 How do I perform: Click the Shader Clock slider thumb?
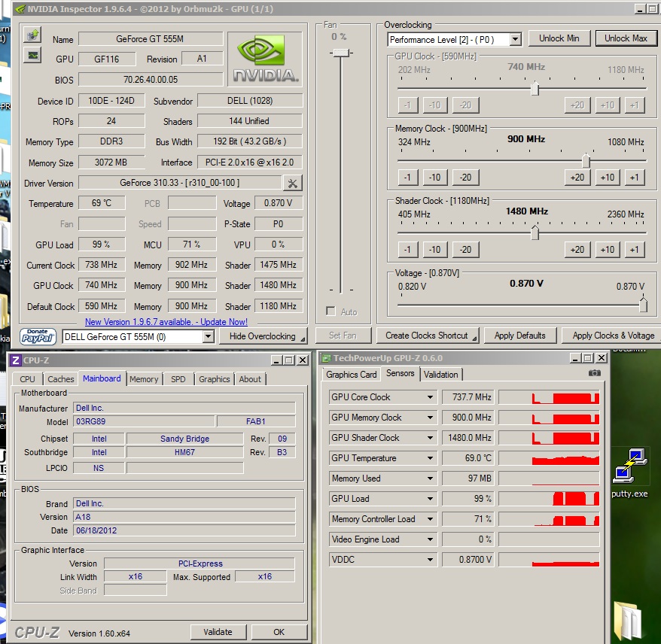tap(535, 232)
